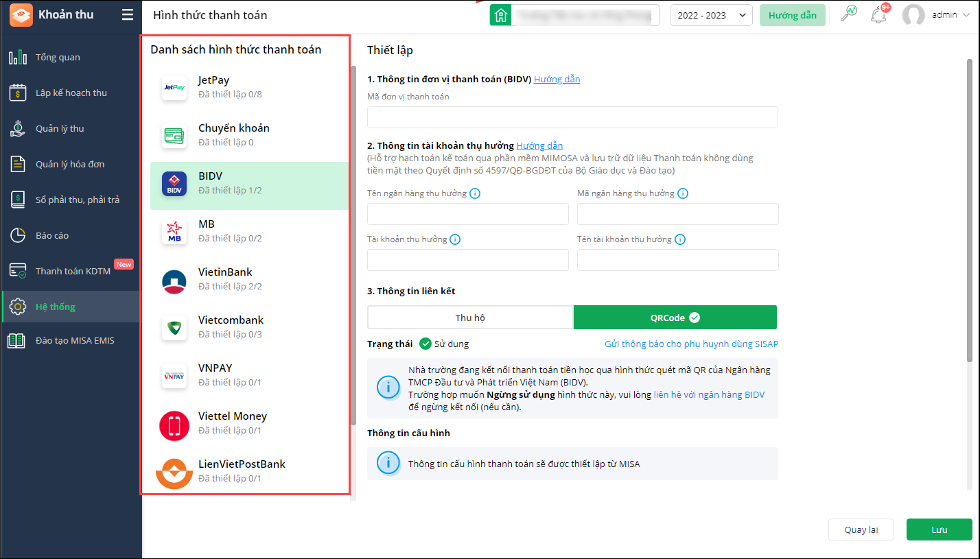Click the Mã ngân hàng thụ hưởng field
Viewport: 980px width, 559px height.
[x=678, y=214]
